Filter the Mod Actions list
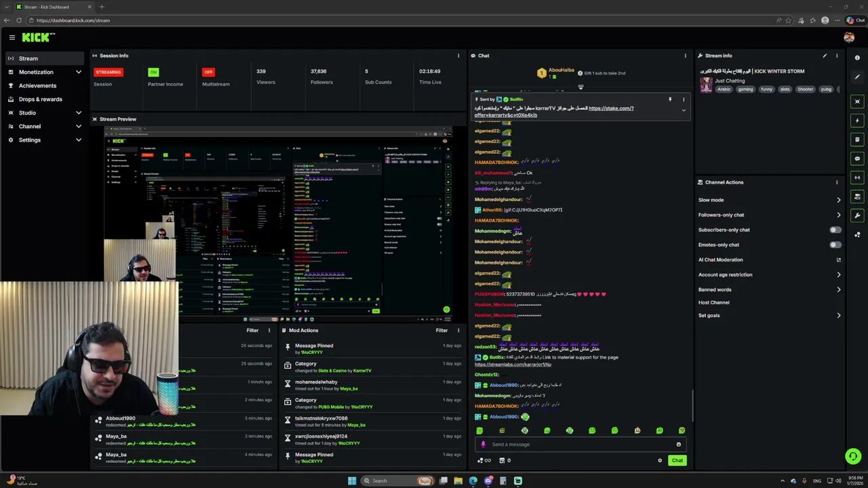 point(441,330)
